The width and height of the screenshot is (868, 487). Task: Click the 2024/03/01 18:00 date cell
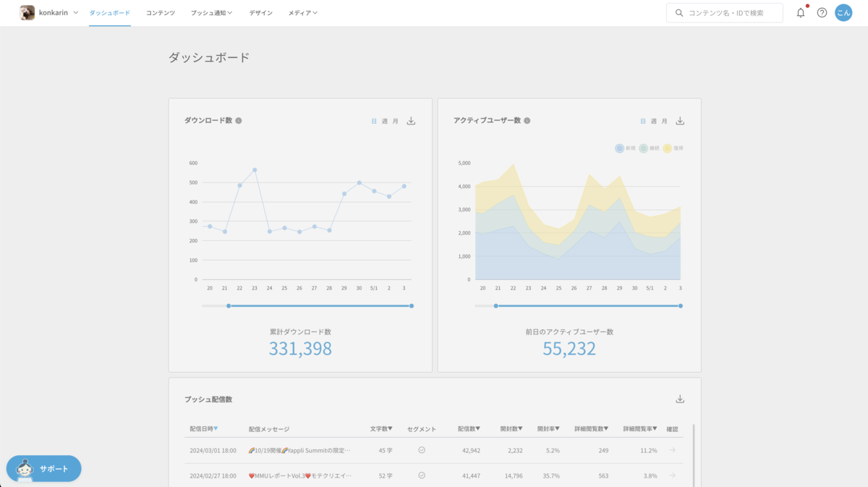[x=213, y=450]
